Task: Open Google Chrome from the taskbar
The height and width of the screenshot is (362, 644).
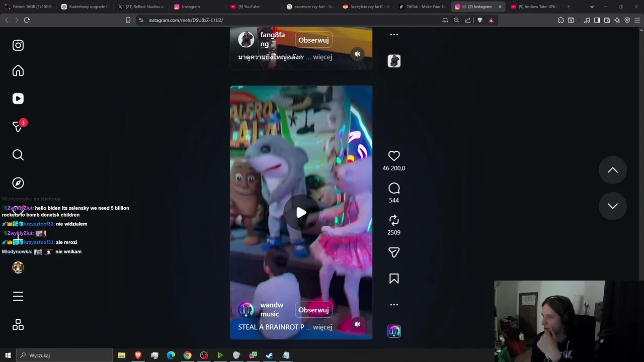Action: 187,355
